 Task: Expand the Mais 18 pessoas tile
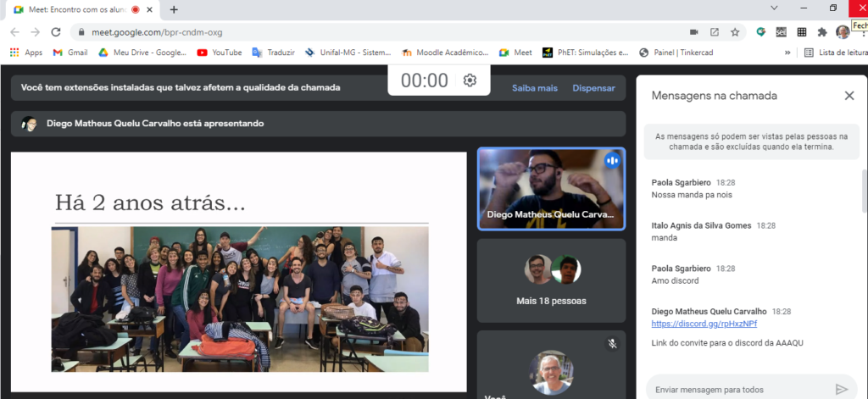coord(551,280)
